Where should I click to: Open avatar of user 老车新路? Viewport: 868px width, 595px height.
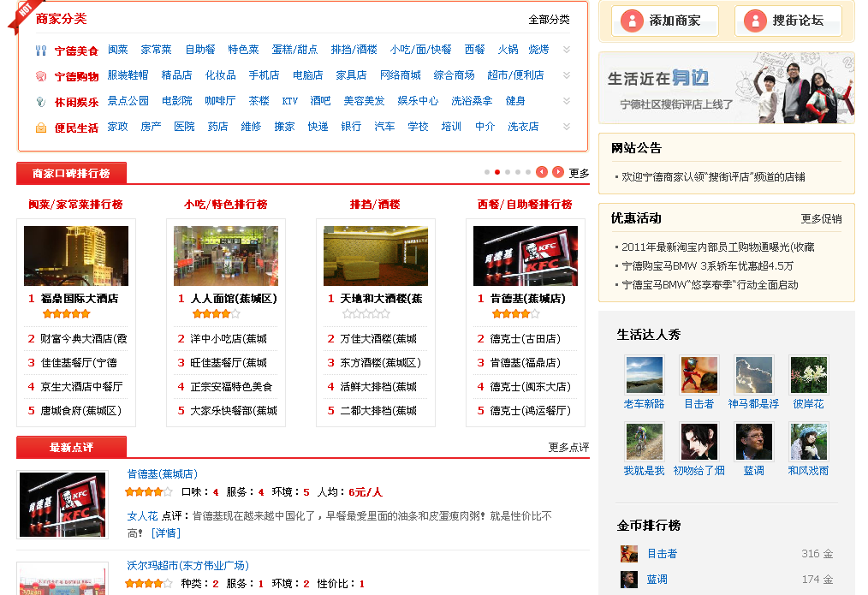[x=644, y=375]
